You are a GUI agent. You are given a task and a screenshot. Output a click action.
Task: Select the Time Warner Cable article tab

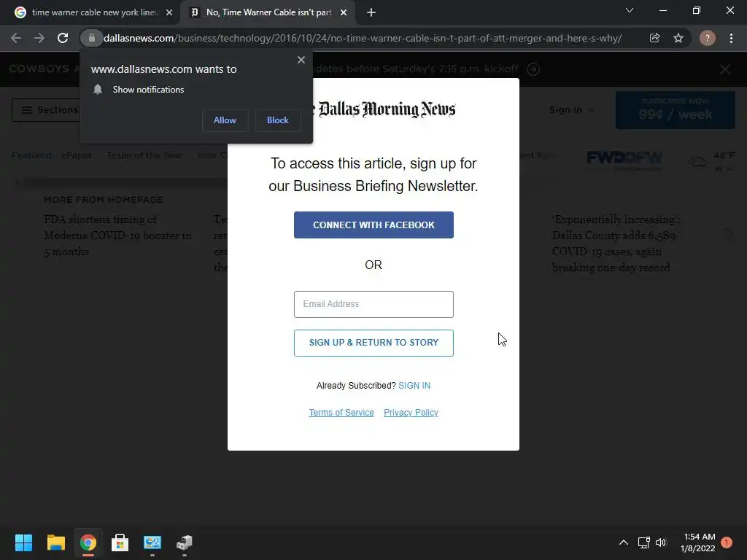[x=267, y=12]
